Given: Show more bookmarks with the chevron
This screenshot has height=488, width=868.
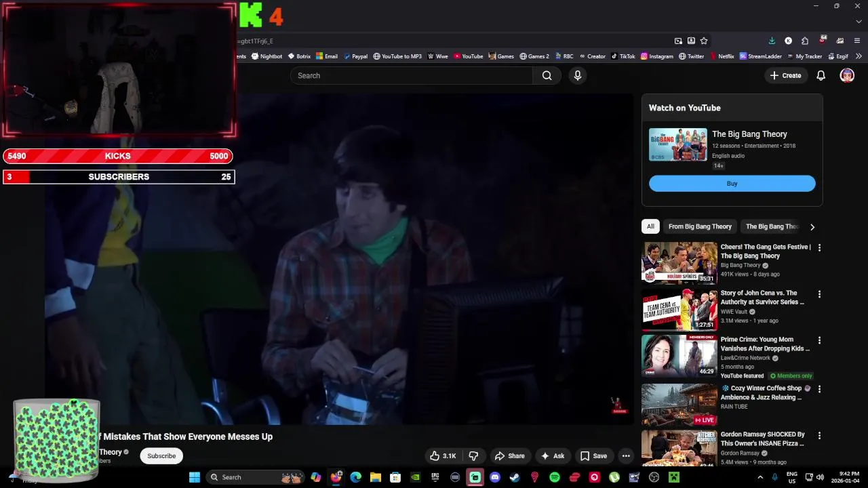Looking at the screenshot, I should 859,56.
